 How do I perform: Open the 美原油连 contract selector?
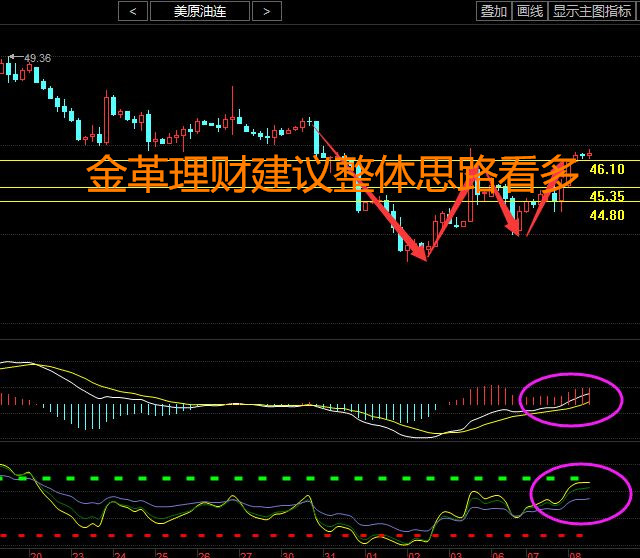(199, 11)
